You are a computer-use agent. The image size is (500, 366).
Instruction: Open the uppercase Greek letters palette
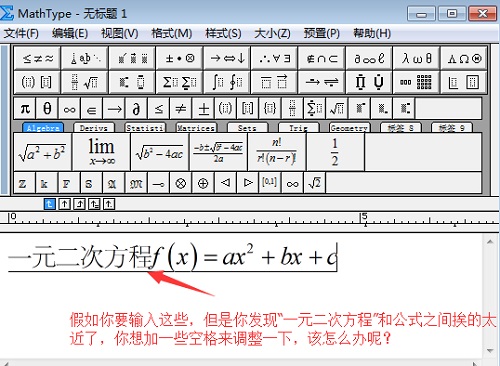(464, 59)
